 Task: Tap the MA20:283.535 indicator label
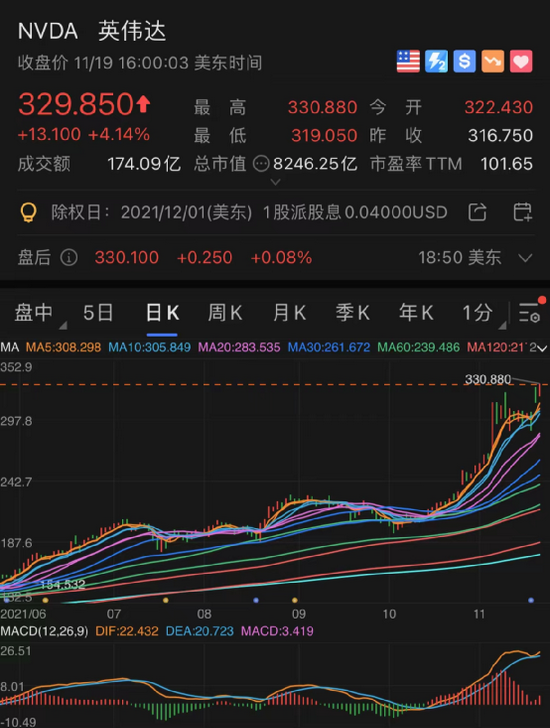239,347
